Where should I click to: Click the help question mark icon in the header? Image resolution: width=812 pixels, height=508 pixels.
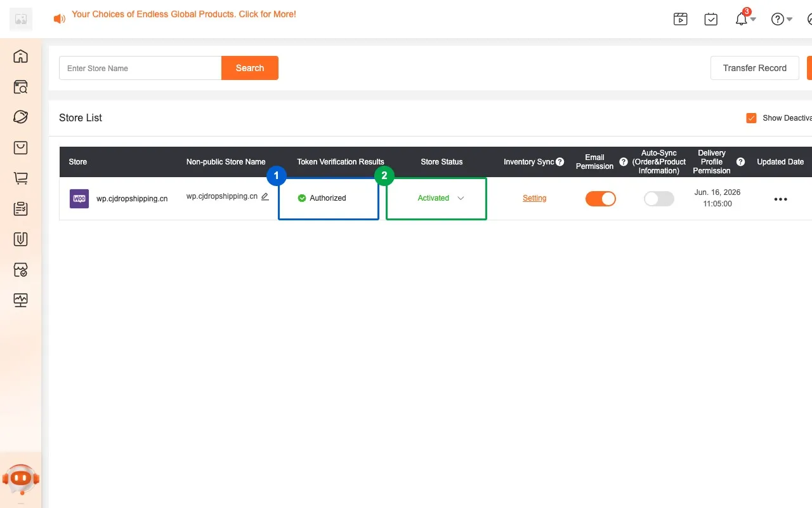tap(777, 19)
